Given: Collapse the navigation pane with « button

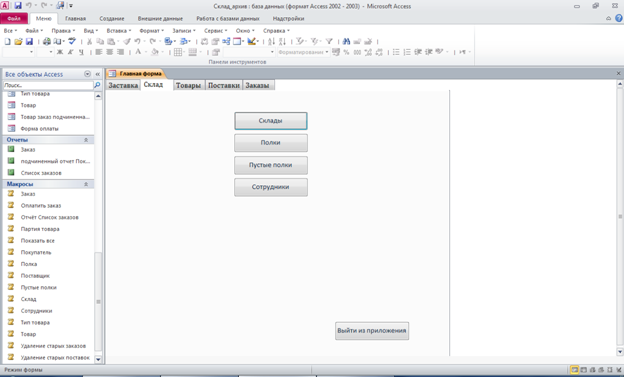Looking at the screenshot, I should pyautogui.click(x=98, y=74).
